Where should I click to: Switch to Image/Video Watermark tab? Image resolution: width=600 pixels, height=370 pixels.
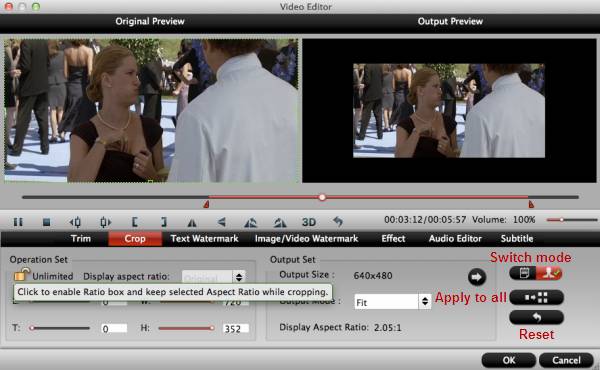click(x=307, y=238)
